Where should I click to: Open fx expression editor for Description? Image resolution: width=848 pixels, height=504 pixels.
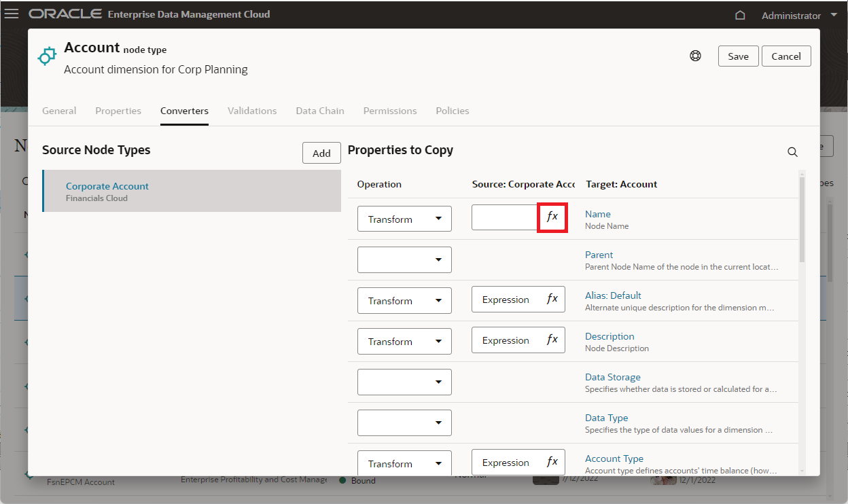tap(552, 340)
